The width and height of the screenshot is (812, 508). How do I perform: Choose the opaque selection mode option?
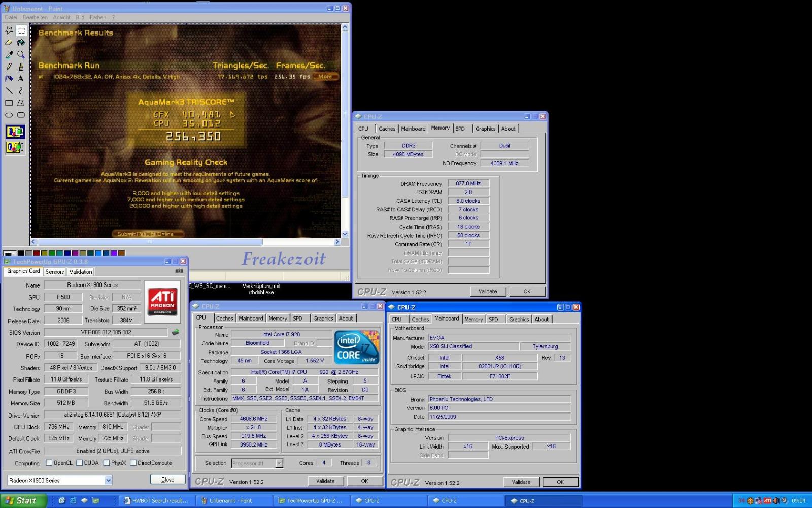coord(15,132)
